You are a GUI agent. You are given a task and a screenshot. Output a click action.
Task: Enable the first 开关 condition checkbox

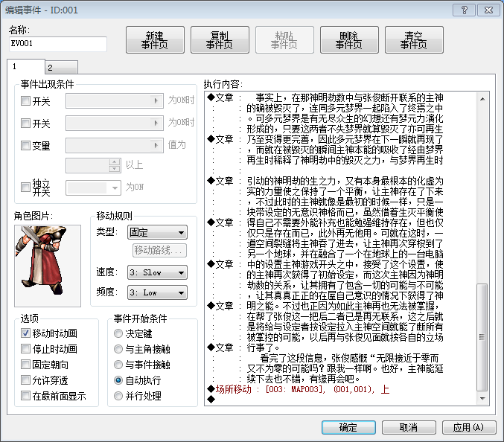(x=25, y=101)
